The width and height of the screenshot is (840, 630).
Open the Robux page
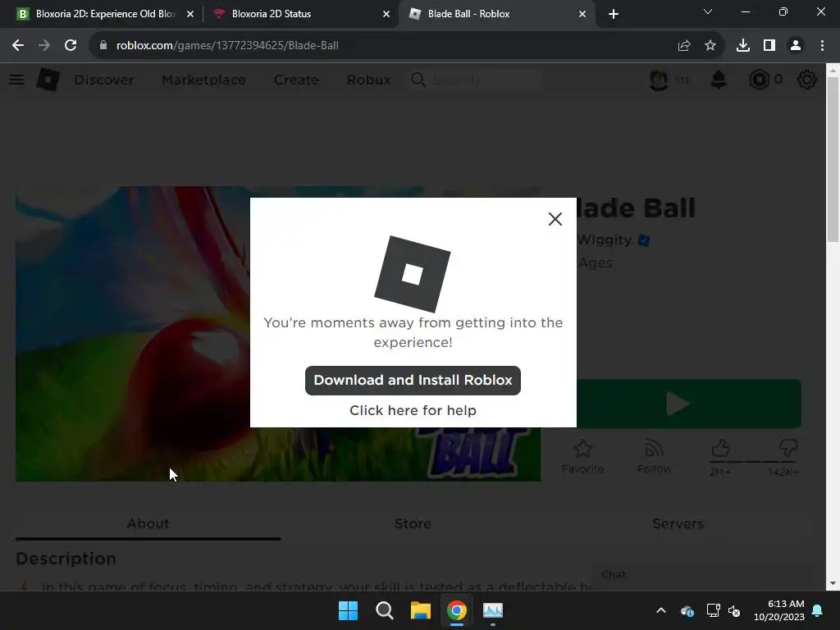368,80
